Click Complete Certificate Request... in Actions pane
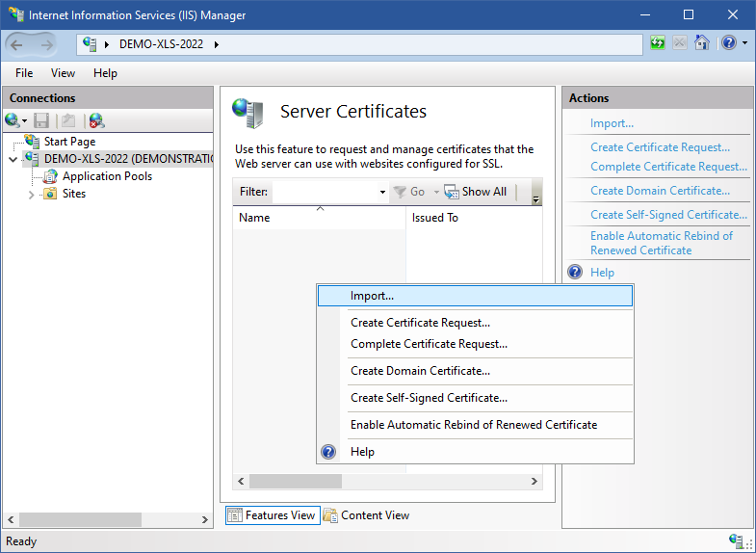Viewport: 756px width, 553px height. [668, 167]
